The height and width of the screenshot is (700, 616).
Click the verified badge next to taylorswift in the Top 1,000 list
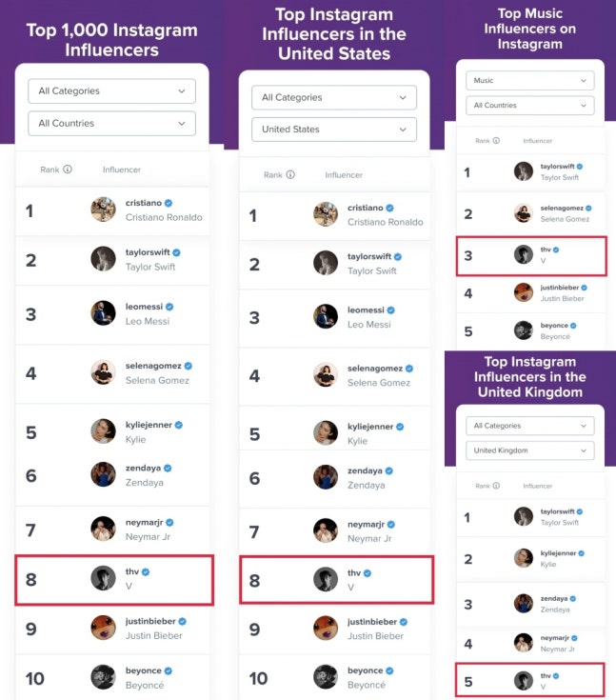tap(176, 252)
